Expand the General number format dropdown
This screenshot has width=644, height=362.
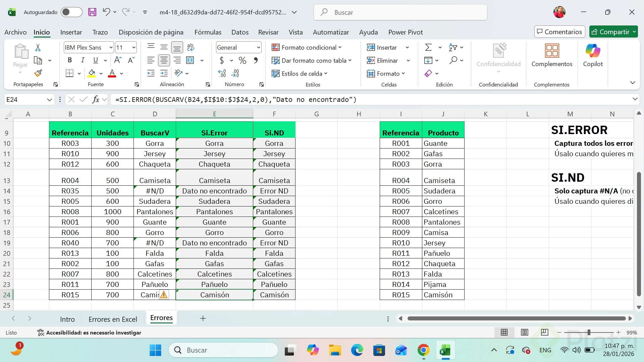pyautogui.click(x=258, y=48)
